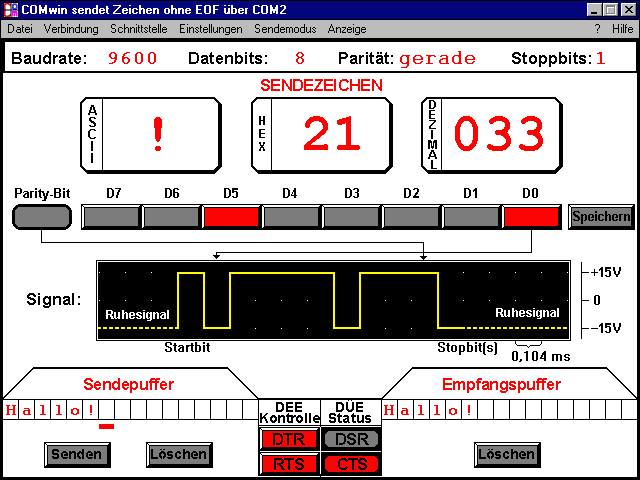Open the Sendemodus menu
This screenshot has height=480, width=640.
(291, 29)
